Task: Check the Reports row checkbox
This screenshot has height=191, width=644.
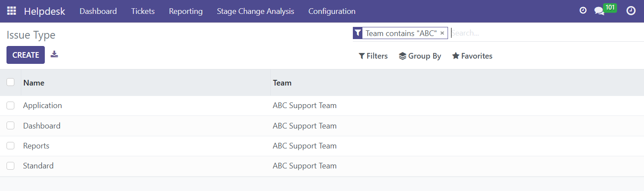Action: coord(10,146)
